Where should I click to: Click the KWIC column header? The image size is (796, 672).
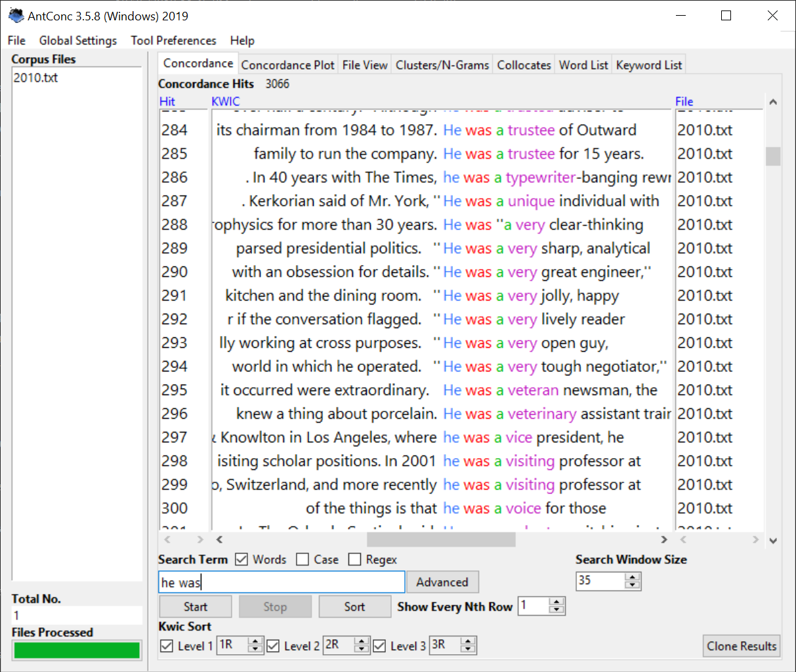tap(226, 102)
